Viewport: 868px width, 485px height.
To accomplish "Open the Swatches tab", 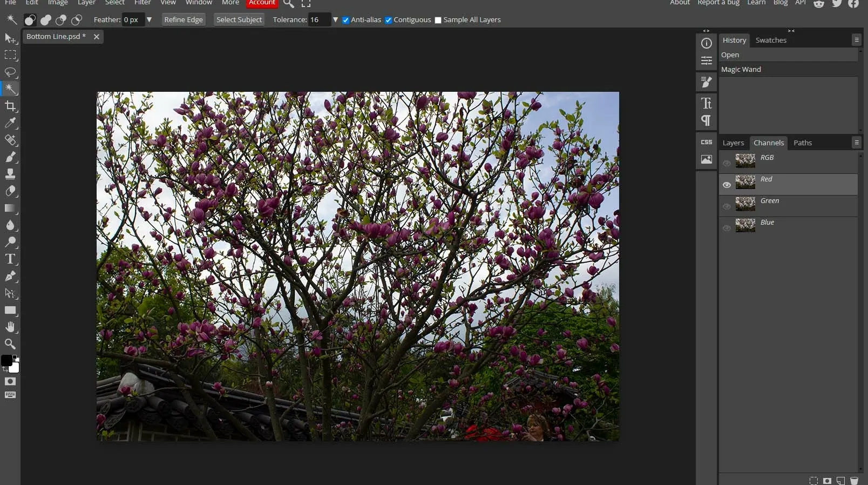I will 771,41.
